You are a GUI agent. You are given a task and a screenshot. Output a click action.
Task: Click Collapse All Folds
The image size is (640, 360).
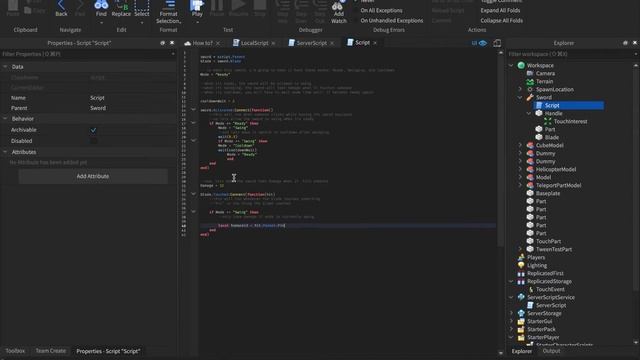tap(501, 20)
